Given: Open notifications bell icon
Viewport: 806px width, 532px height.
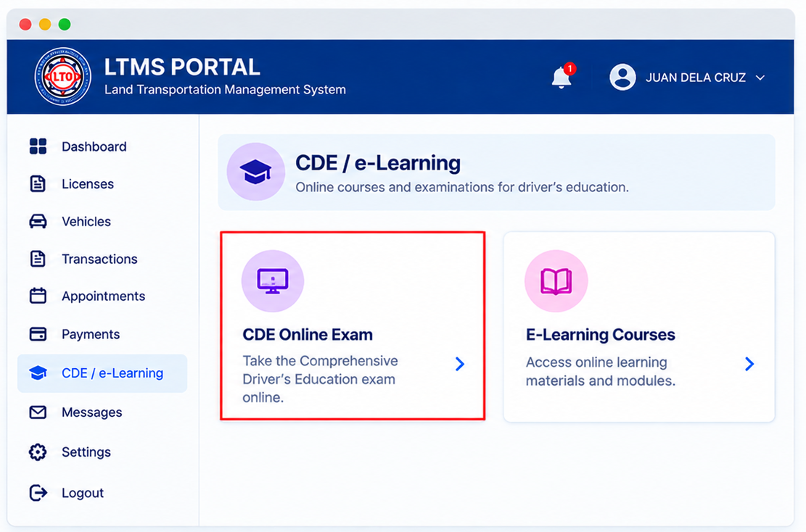Looking at the screenshot, I should click(x=562, y=78).
